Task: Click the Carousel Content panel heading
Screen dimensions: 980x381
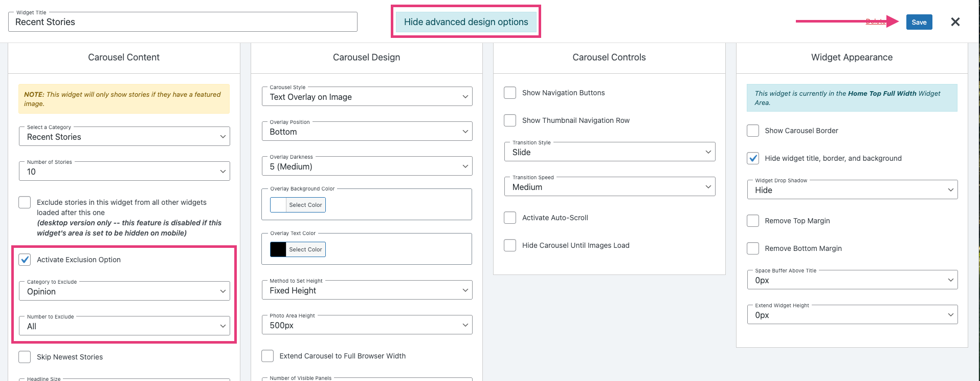Action: point(124,57)
